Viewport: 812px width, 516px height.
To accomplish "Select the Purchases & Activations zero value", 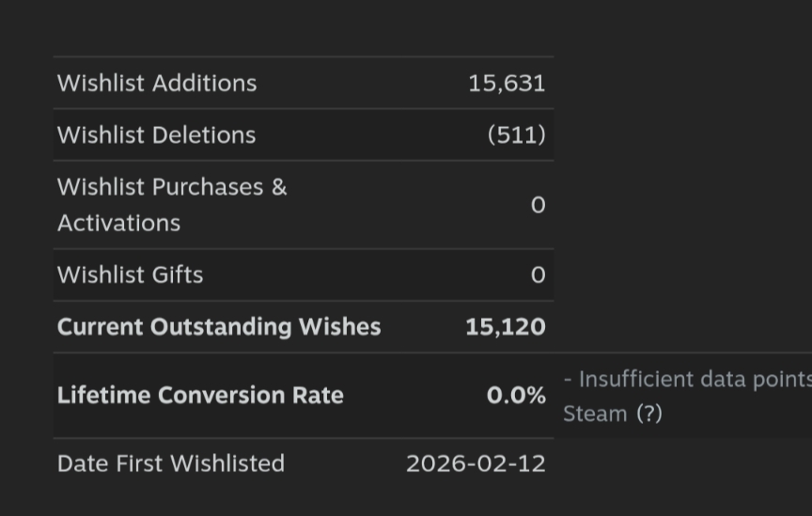I will tap(538, 205).
